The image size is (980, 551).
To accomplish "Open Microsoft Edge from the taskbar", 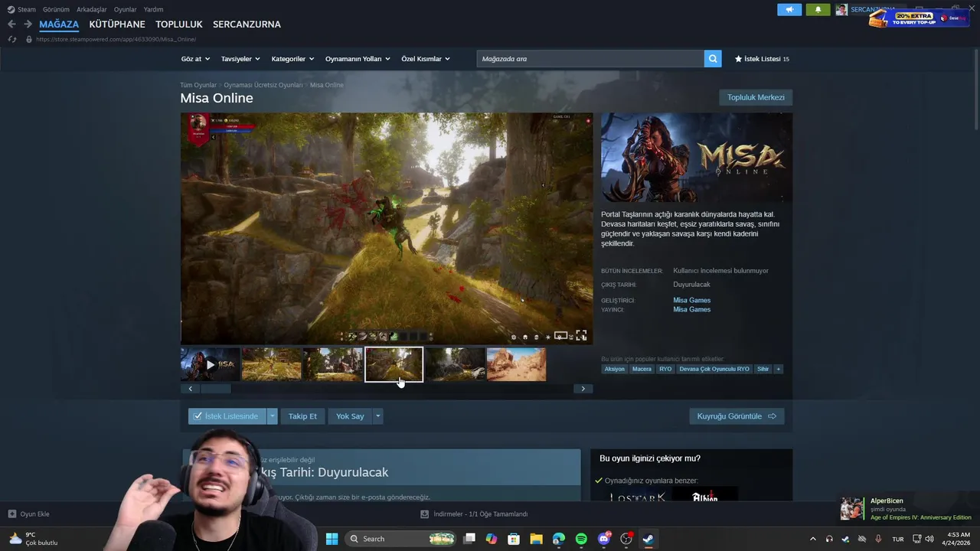I will [559, 539].
